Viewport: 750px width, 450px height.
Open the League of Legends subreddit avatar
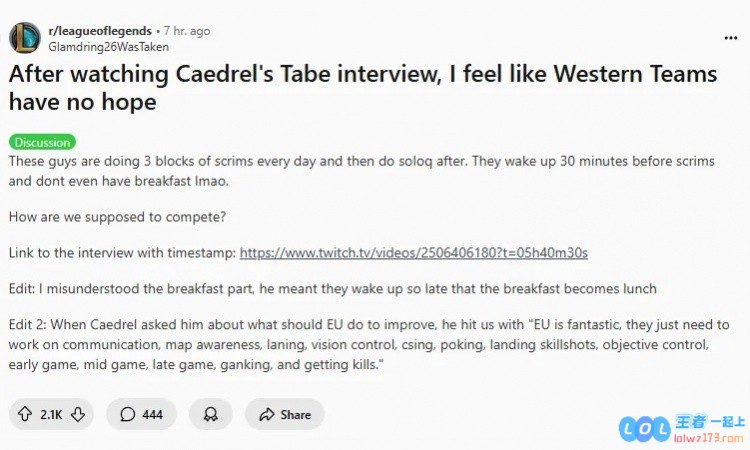coord(25,38)
